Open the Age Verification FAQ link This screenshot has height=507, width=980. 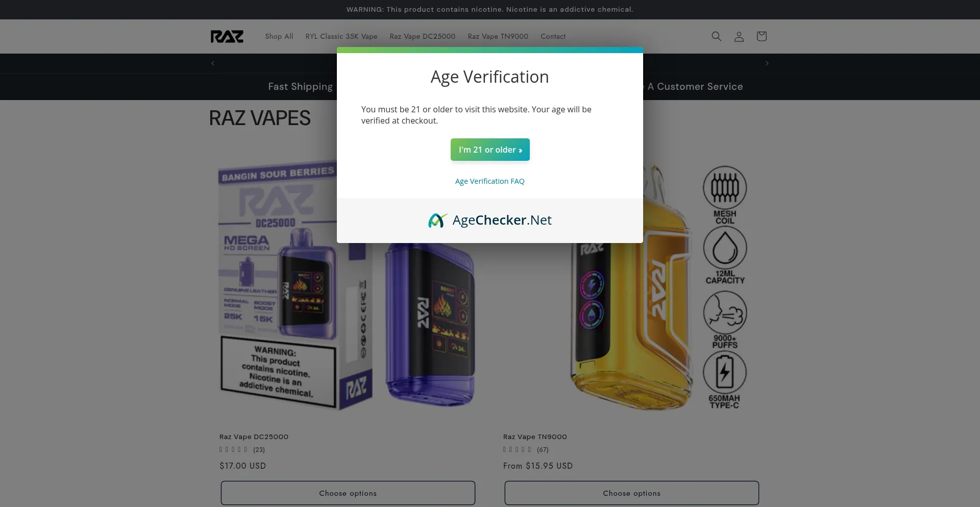(489, 181)
